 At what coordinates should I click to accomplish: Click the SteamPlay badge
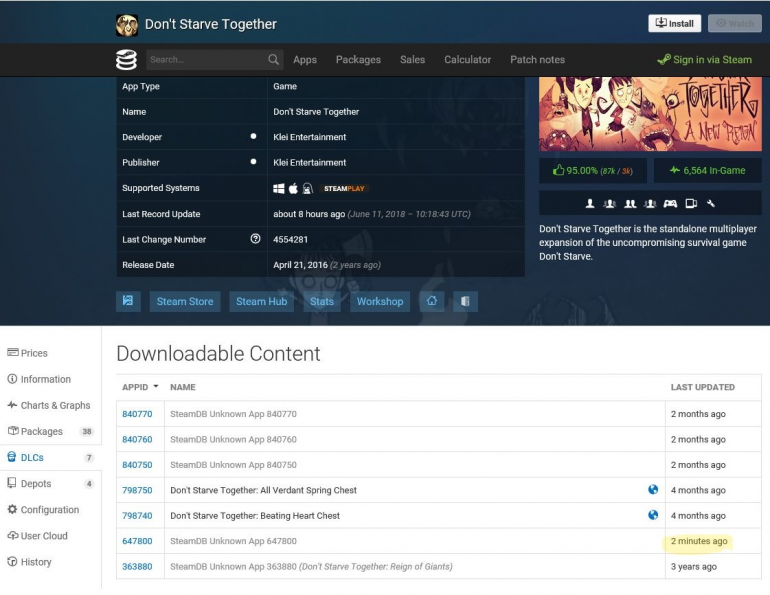[344, 189]
